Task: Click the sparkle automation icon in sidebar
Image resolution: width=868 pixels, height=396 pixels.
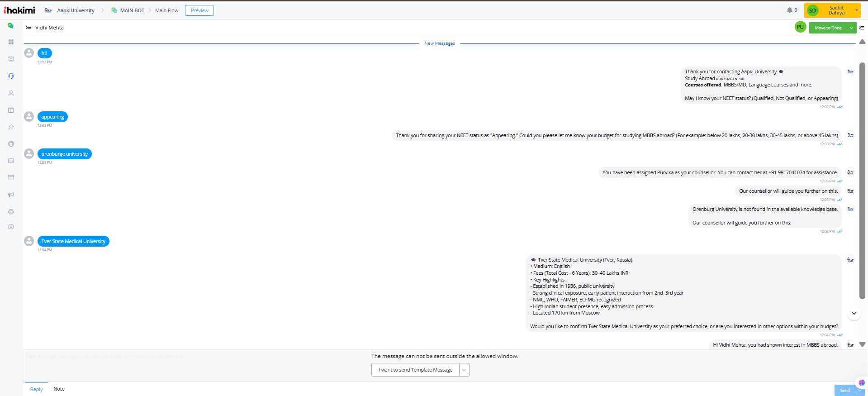Action: point(11,127)
